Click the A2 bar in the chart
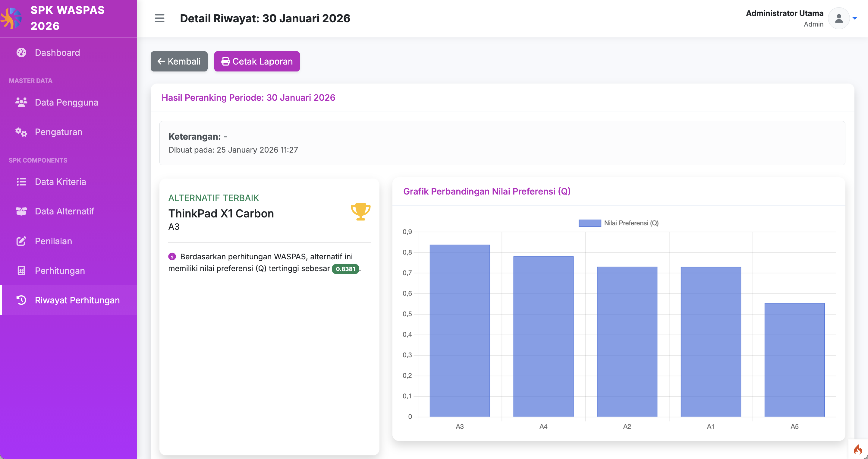 pos(627,342)
